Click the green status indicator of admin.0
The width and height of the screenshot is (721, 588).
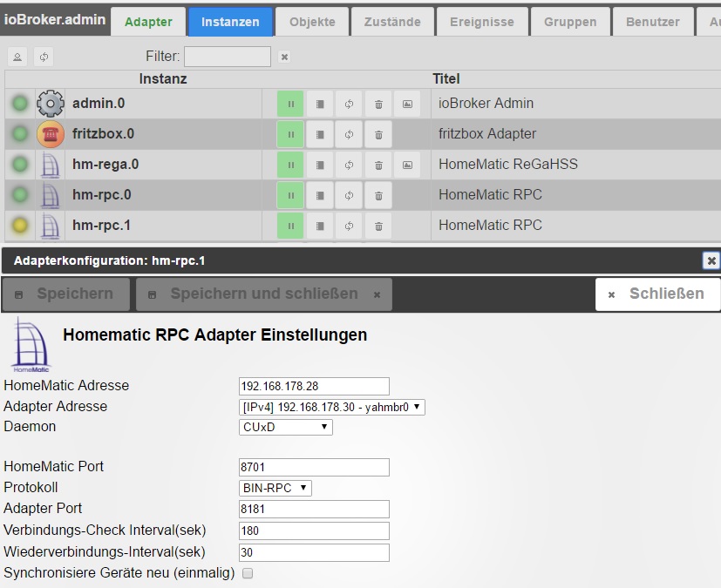click(x=20, y=104)
